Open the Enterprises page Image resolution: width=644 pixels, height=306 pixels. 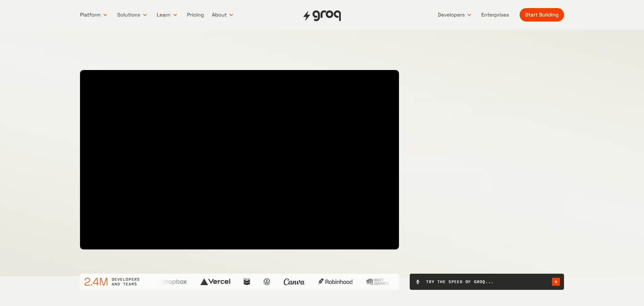pyautogui.click(x=495, y=15)
